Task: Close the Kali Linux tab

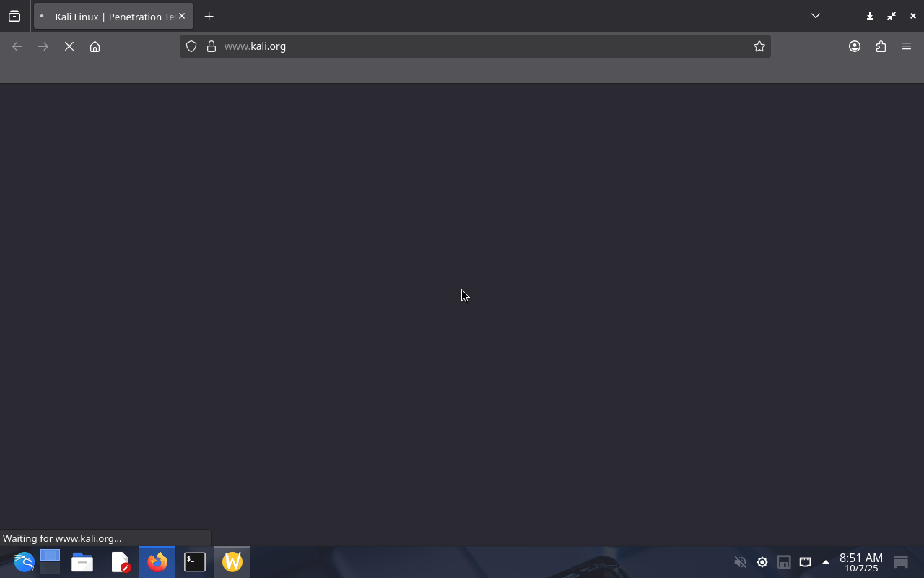Action: pos(182,16)
